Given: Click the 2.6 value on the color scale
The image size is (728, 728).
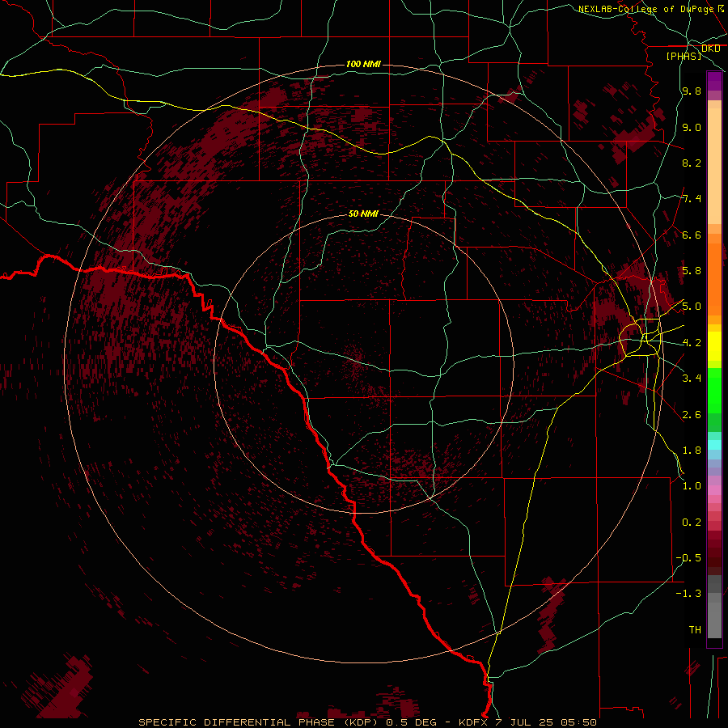Looking at the screenshot, I should point(692,415).
